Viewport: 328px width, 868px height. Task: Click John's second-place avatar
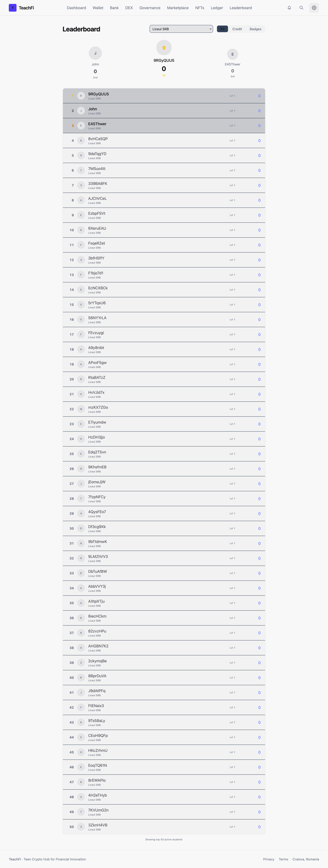(x=95, y=53)
